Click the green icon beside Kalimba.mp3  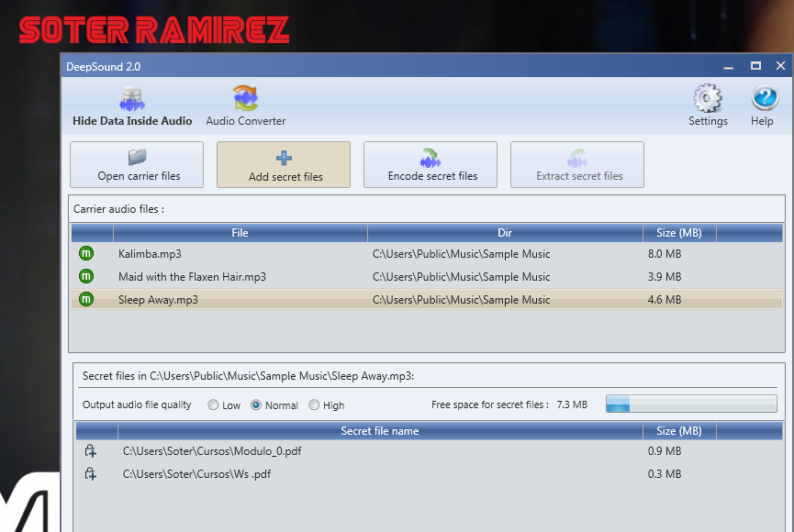[86, 253]
